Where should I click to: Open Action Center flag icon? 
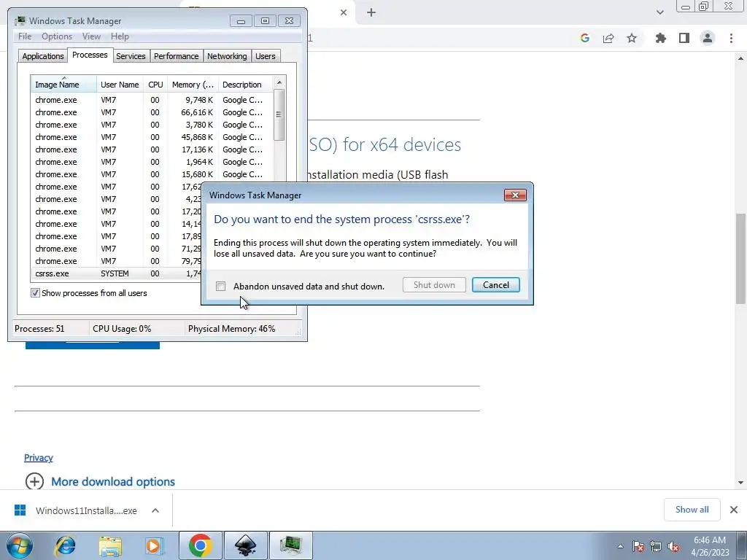pyautogui.click(x=638, y=546)
